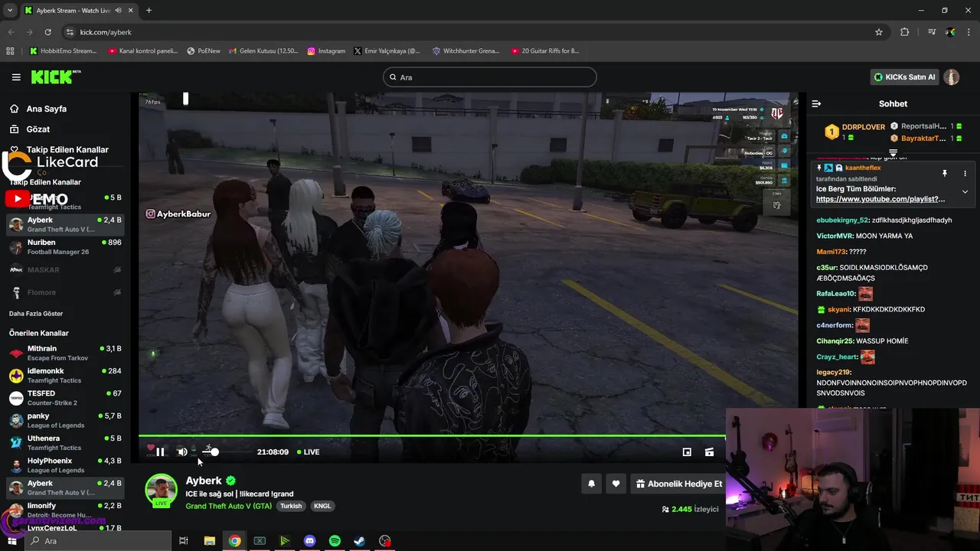Select offline channel MASKAR
Image resolution: width=980 pixels, height=551 pixels.
pyautogui.click(x=65, y=269)
